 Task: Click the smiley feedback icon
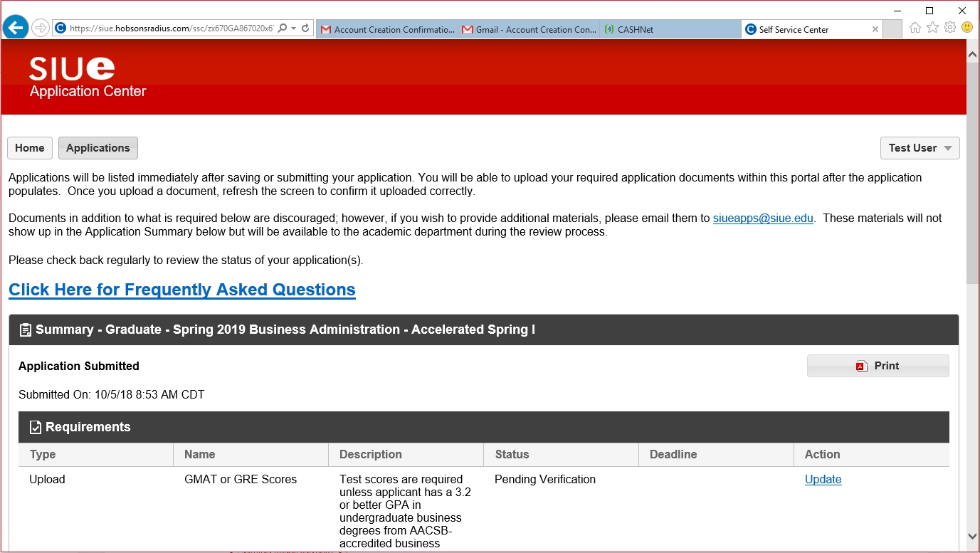966,28
